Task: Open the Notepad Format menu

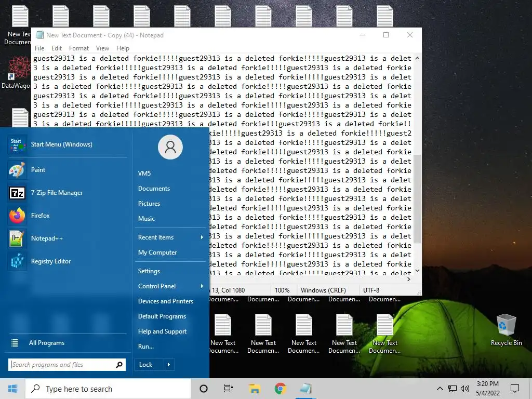Action: click(x=79, y=48)
